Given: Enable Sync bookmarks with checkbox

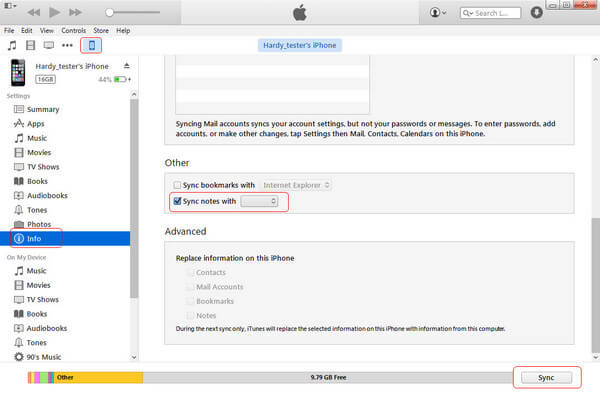Looking at the screenshot, I should [x=177, y=185].
